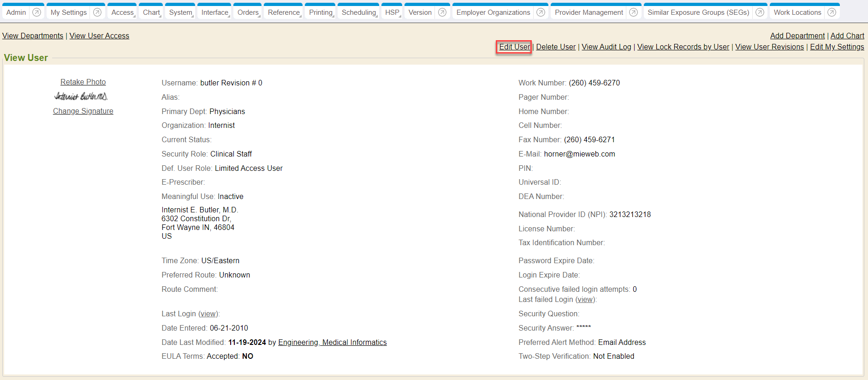Click pop-out icon next to Similar Exposure Groups
Screen dimensions: 868x380
click(x=760, y=12)
